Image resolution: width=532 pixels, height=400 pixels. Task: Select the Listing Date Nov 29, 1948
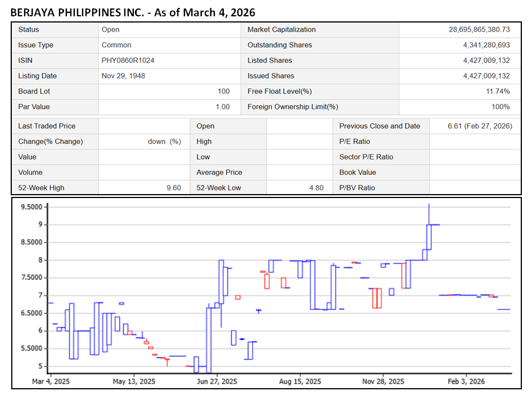123,76
